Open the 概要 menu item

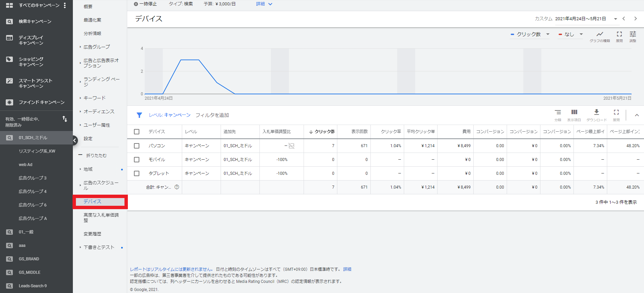[x=88, y=6]
